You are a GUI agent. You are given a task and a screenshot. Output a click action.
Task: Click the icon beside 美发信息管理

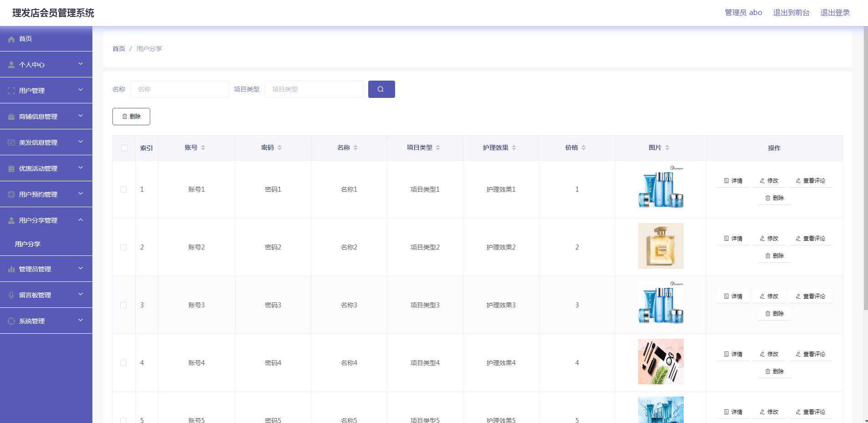point(11,143)
